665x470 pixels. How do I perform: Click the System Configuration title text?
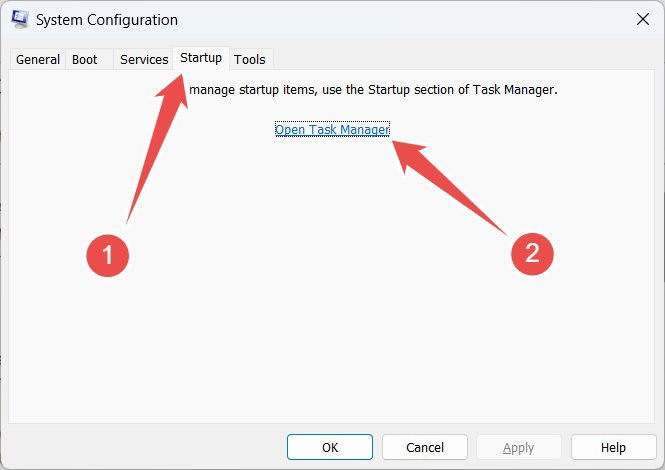[x=107, y=20]
